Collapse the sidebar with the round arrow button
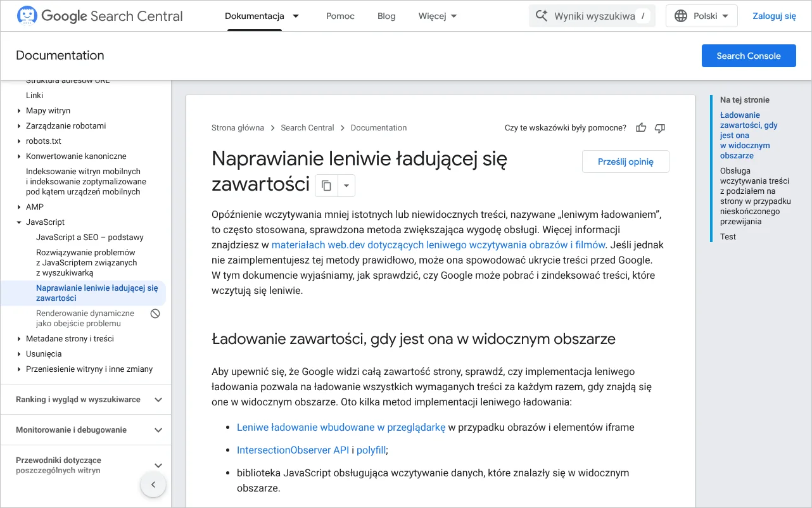The width and height of the screenshot is (812, 508). (153, 485)
